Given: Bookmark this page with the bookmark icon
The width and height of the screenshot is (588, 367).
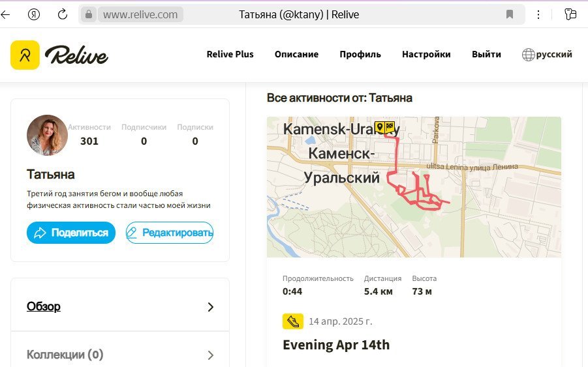Looking at the screenshot, I should [509, 14].
